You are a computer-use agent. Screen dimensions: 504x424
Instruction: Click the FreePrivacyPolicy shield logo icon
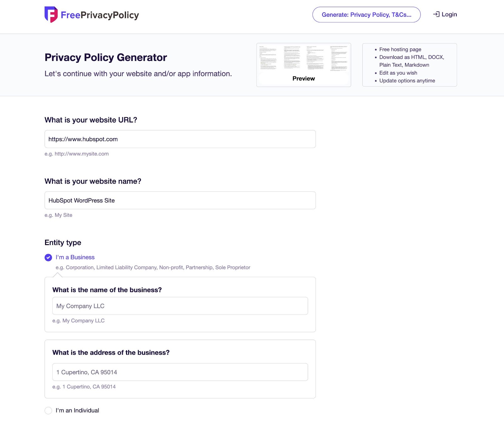pyautogui.click(x=51, y=14)
